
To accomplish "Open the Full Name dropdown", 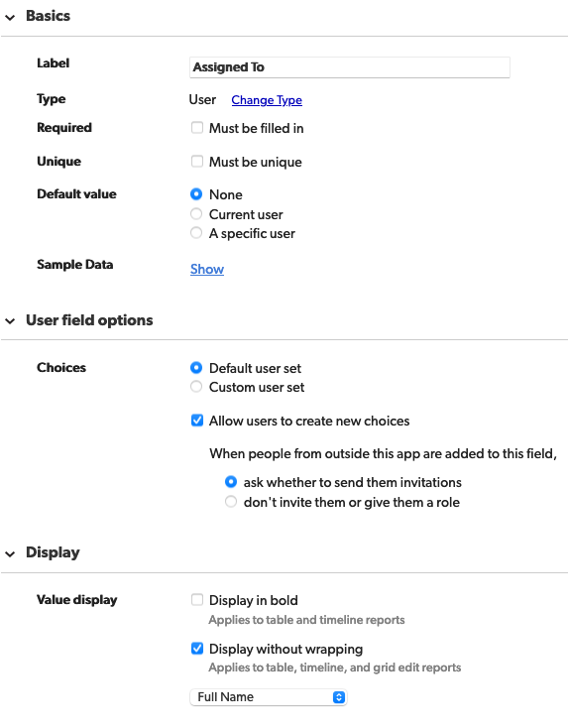I will pos(269,697).
